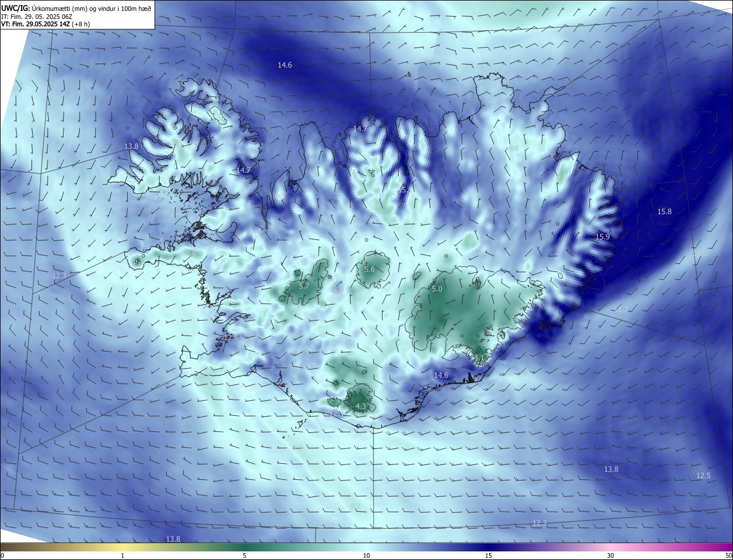
Task: Click the 12.8 value label on the map
Action: [x=231, y=338]
